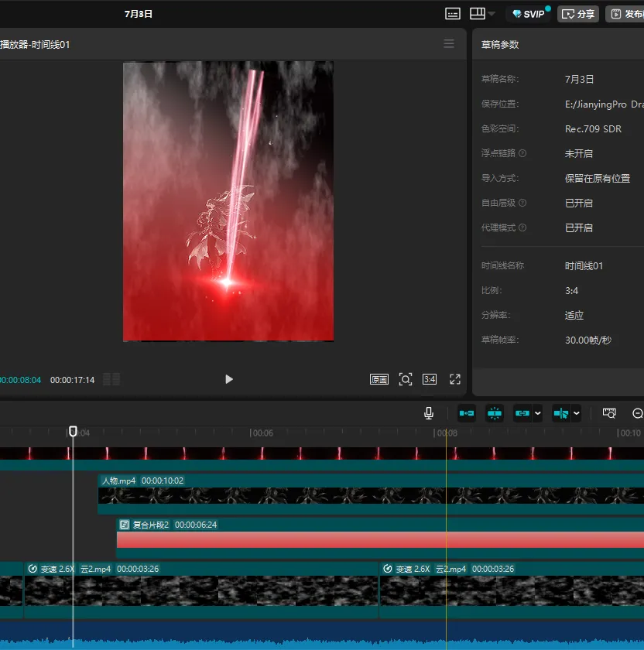Click the 时间线01 timeline name value
644x650 pixels.
tap(584, 265)
